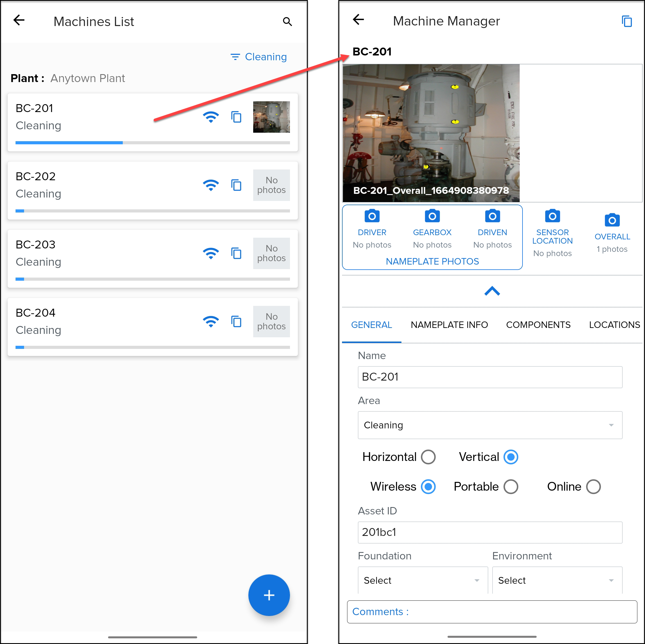645x644 pixels.
Task: Select Online monitoring radio button
Action: pyautogui.click(x=593, y=487)
